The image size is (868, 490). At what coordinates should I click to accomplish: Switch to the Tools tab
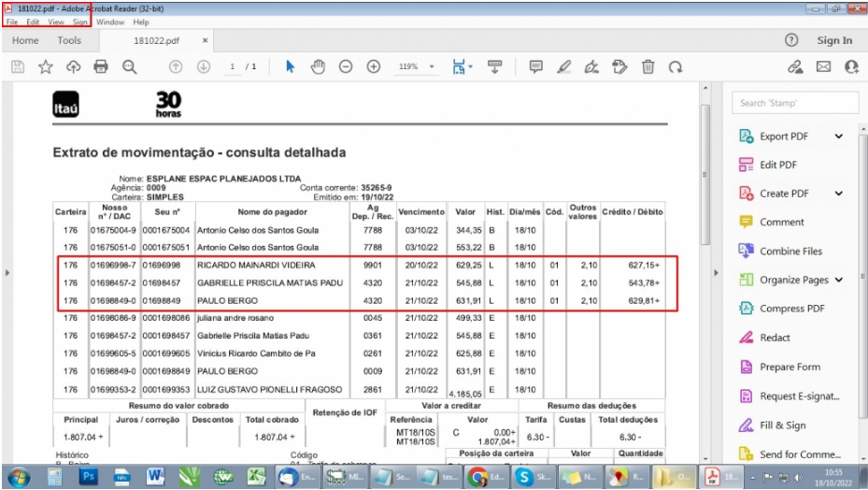coord(69,41)
